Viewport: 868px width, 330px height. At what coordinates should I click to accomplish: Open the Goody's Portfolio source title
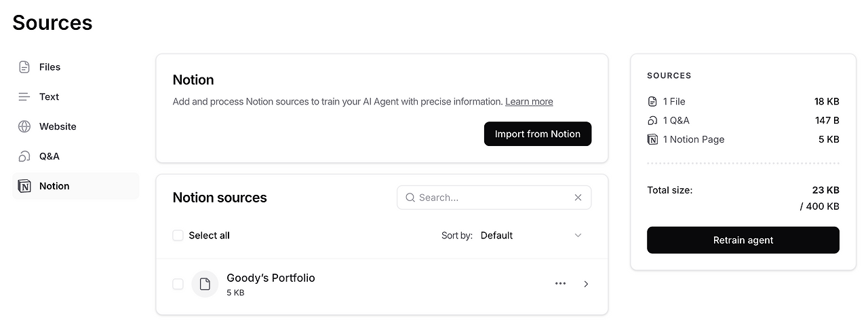[271, 278]
